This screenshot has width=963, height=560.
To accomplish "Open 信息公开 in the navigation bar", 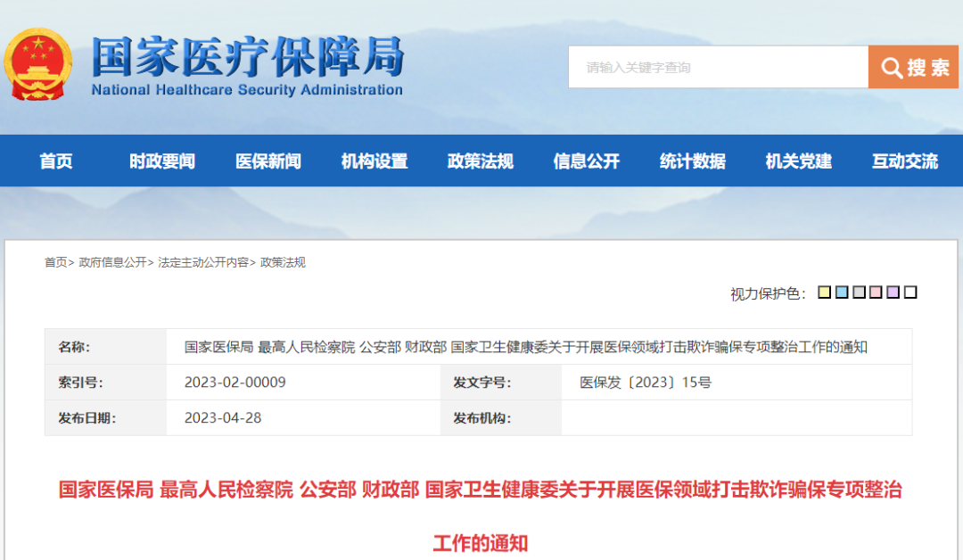I will click(587, 161).
